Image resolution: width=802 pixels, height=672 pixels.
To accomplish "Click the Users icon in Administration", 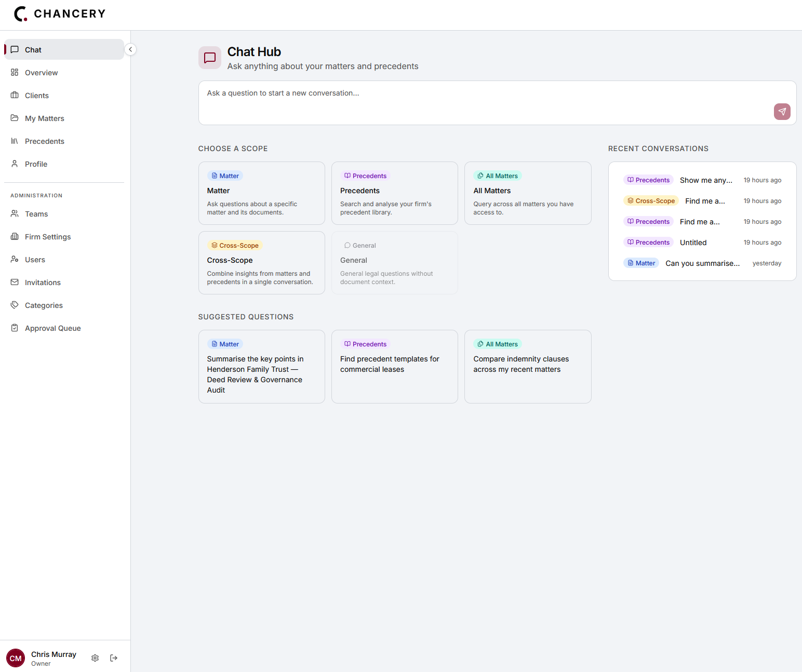I will (15, 260).
